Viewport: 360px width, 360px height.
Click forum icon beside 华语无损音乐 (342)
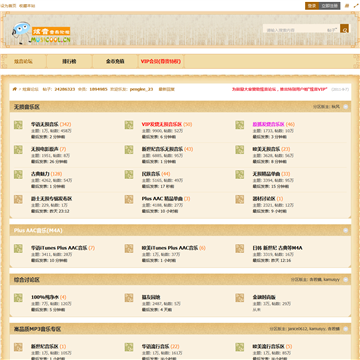point(18,125)
